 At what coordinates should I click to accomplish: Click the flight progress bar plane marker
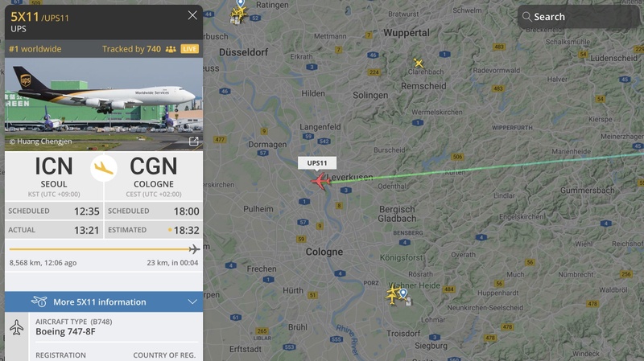pyautogui.click(x=194, y=249)
